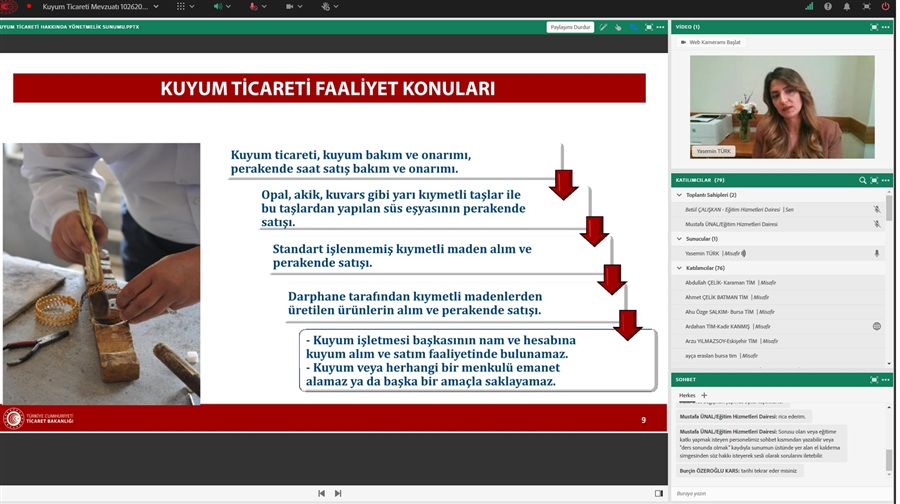Mute the speaker audio icon
The height and width of the screenshot is (504, 900).
217,6
